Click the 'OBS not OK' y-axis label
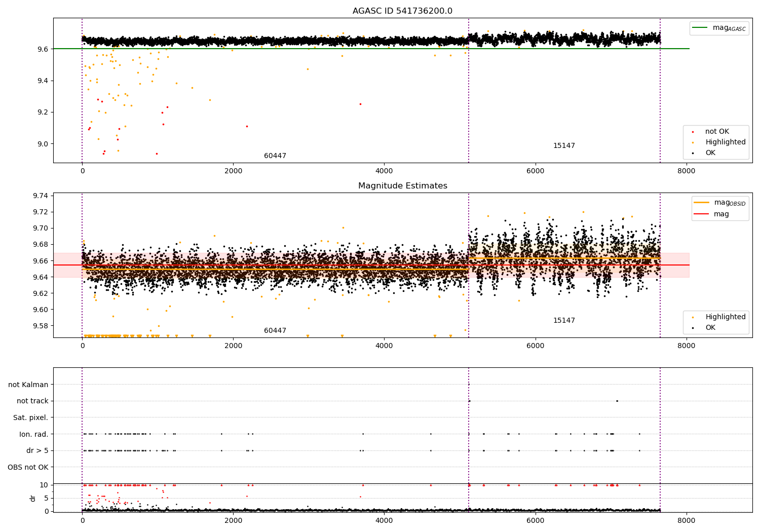Screen dimensions: 760x532 point(28,467)
